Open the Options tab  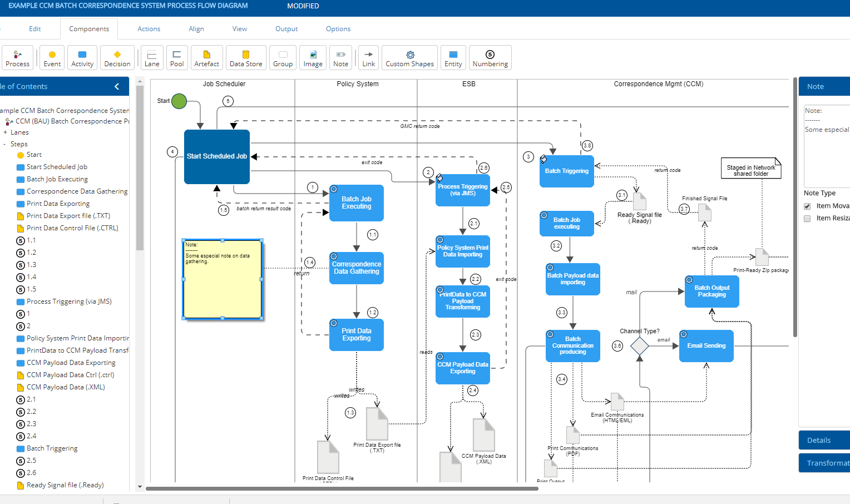point(338,29)
